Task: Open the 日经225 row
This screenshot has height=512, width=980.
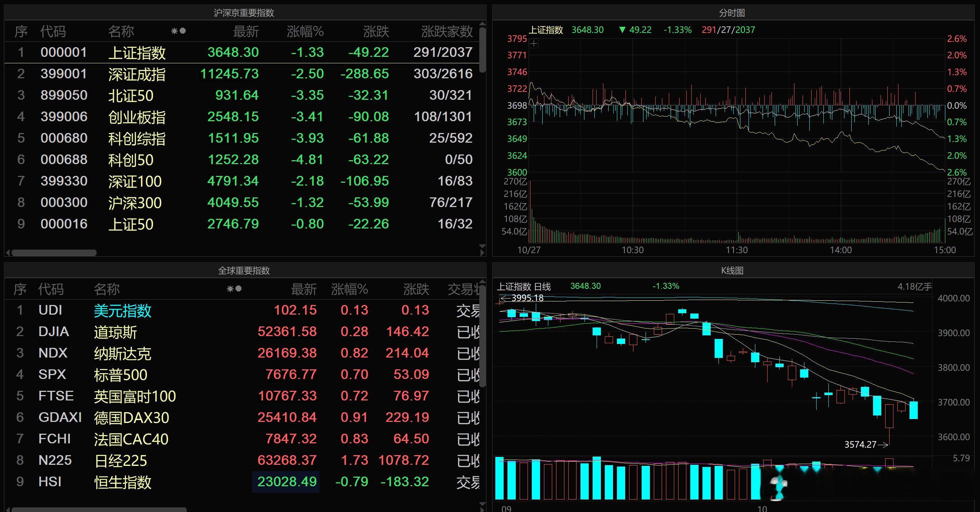Action: click(x=241, y=460)
